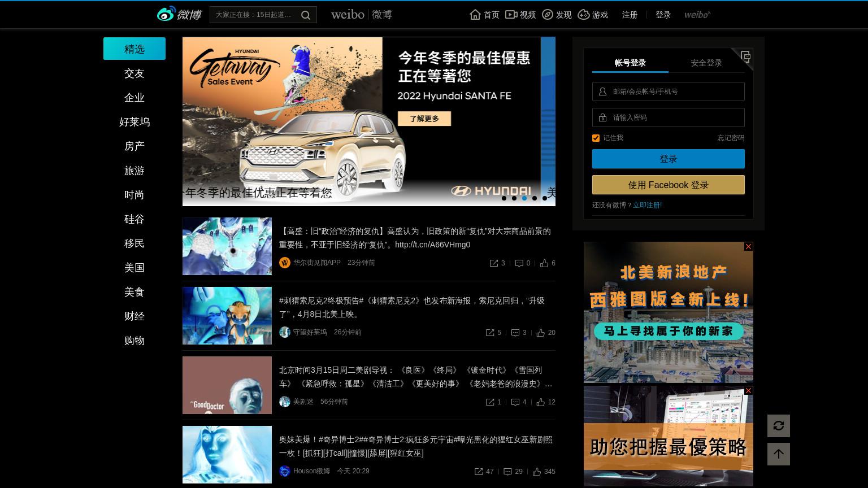Select the last carousel dot

click(545, 198)
